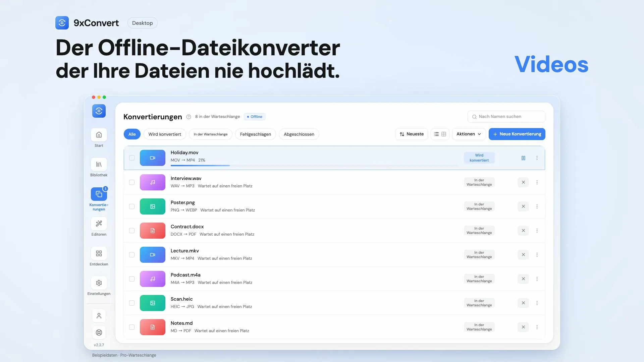Click the Desktop badge in header
The height and width of the screenshot is (362, 644).
tap(142, 23)
